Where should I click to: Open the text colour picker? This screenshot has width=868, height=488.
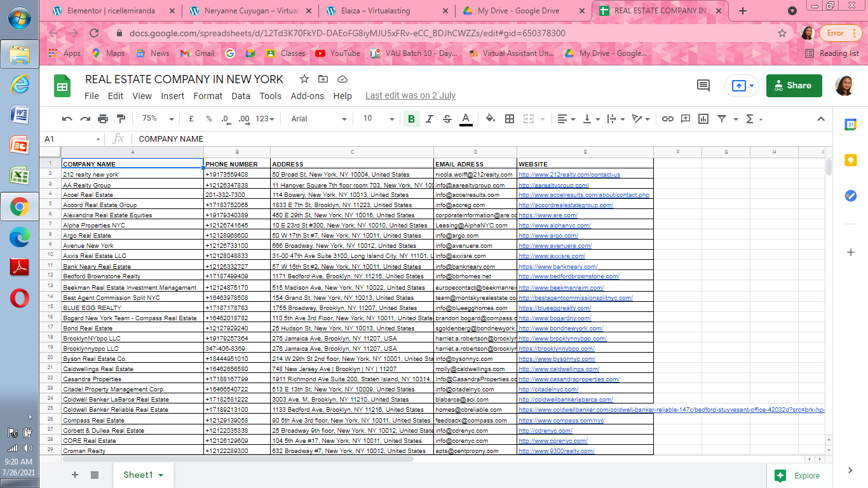(x=466, y=119)
